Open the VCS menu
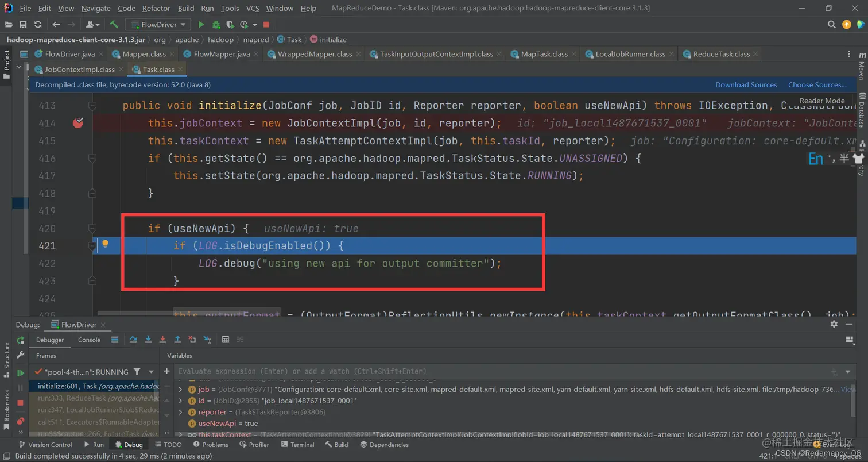 (253, 8)
